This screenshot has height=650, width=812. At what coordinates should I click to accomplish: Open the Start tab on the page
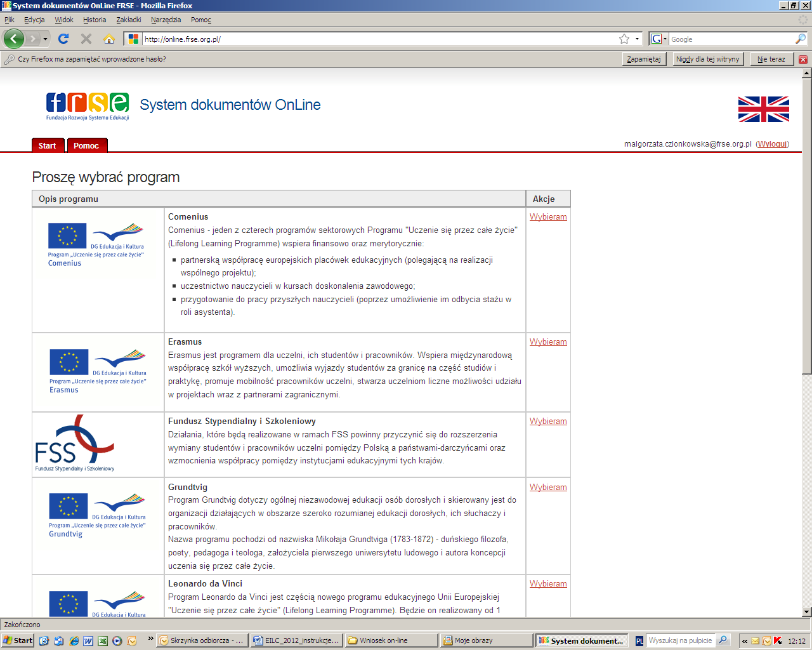coord(48,145)
